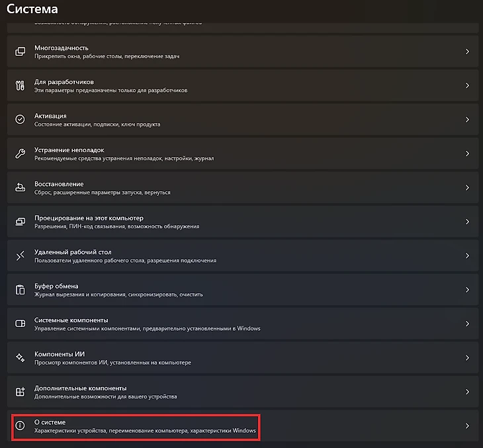Open chevron on Дополнительные компоненты row
This screenshot has width=483, height=448.
[x=467, y=392]
